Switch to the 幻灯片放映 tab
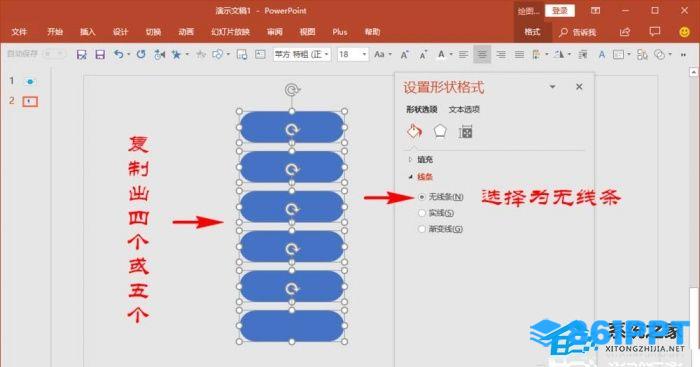700x367 pixels. (230, 32)
